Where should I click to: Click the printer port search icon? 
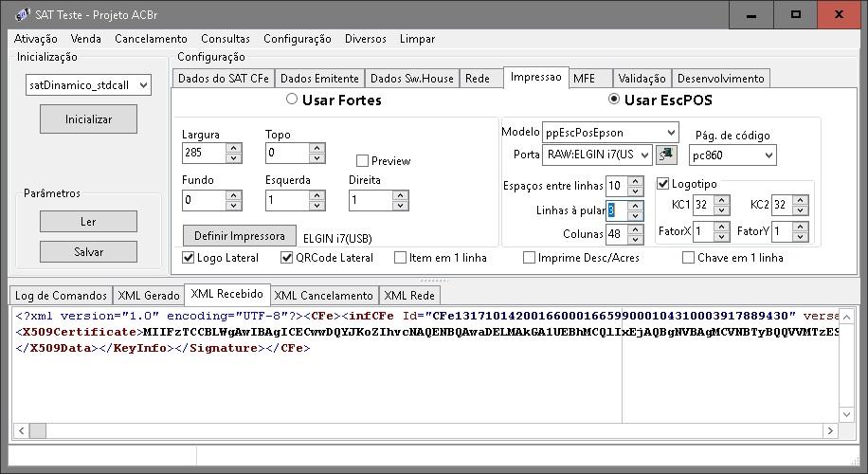pos(666,155)
